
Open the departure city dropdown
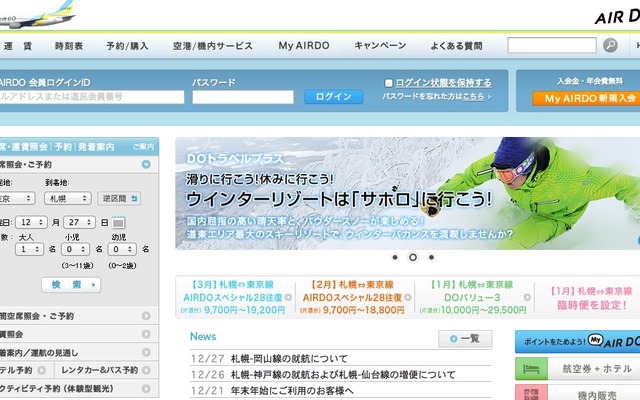(x=17, y=198)
